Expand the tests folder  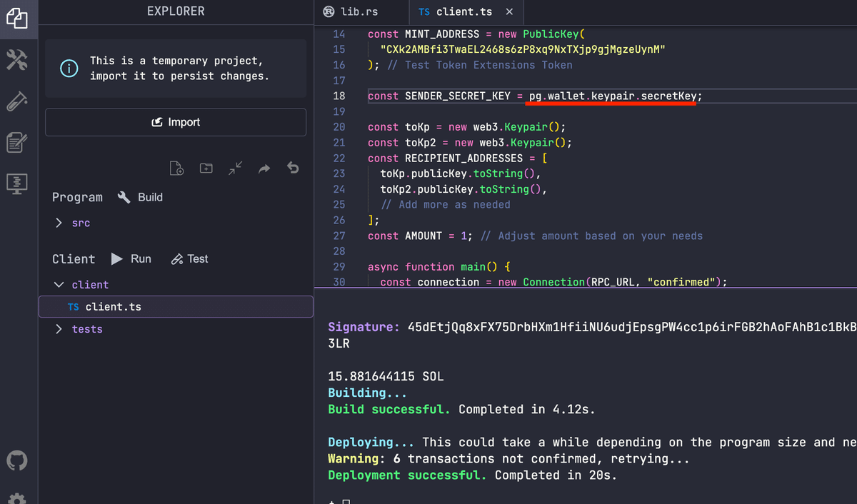[x=79, y=329]
